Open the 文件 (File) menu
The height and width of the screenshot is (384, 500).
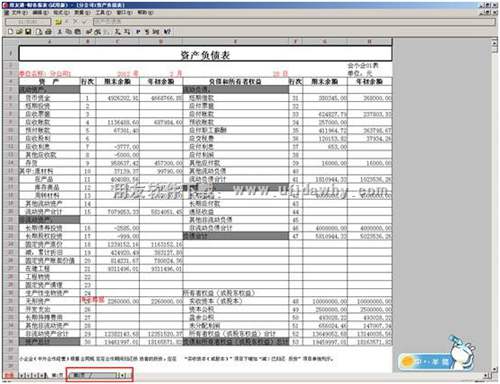tap(19, 12)
